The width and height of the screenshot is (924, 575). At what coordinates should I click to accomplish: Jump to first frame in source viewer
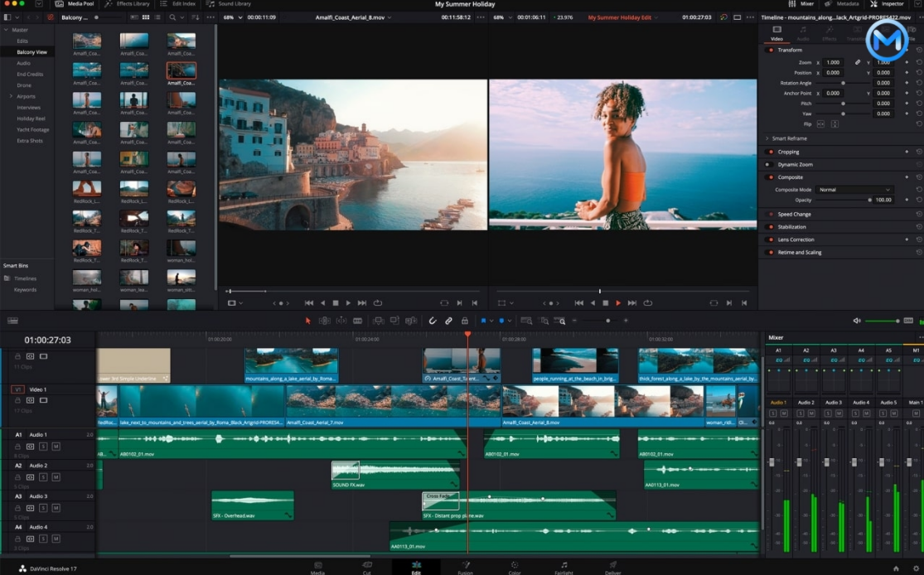pos(309,302)
